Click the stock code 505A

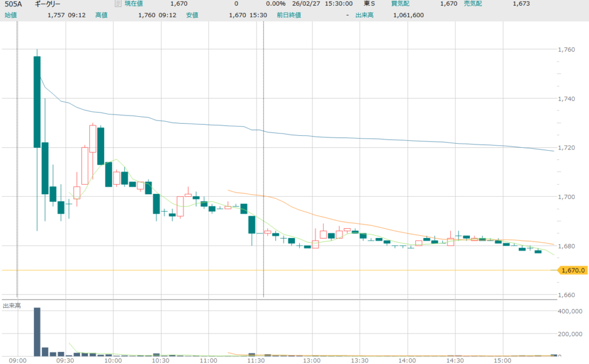[x=13, y=4]
